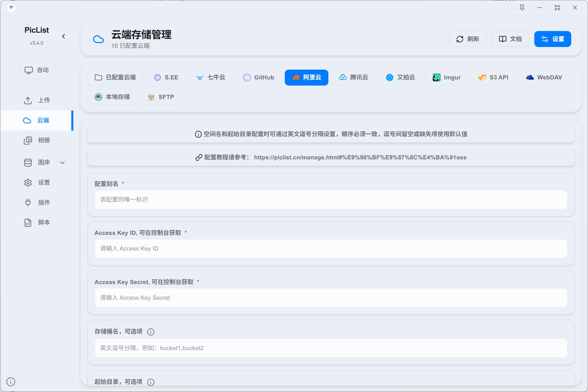Screen dimensions: 588x392
Task: Click the blue 设置 settings button
Action: (553, 39)
